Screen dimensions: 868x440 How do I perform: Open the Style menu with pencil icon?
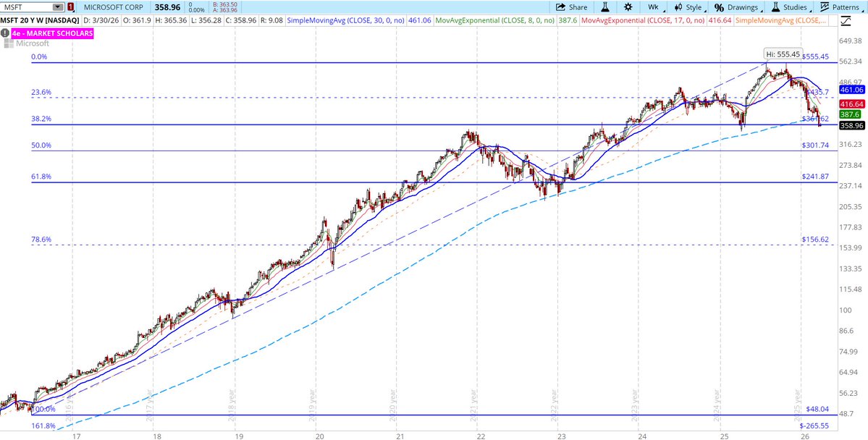[688, 7]
